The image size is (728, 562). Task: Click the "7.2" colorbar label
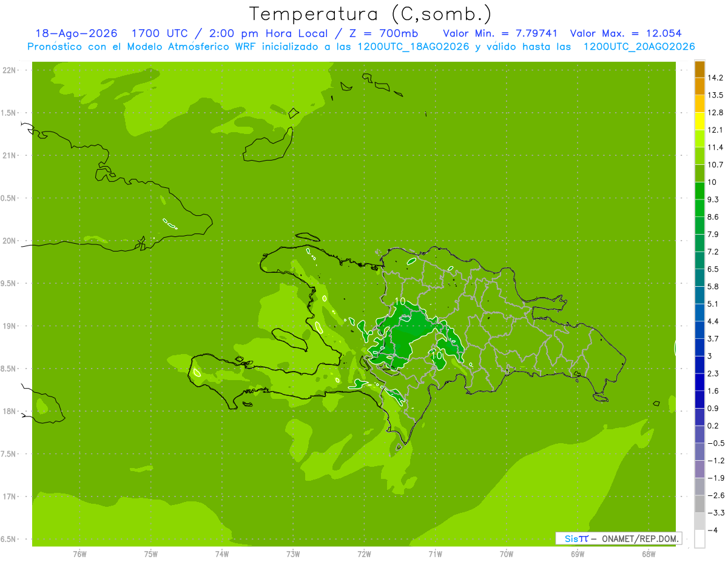[x=713, y=252]
